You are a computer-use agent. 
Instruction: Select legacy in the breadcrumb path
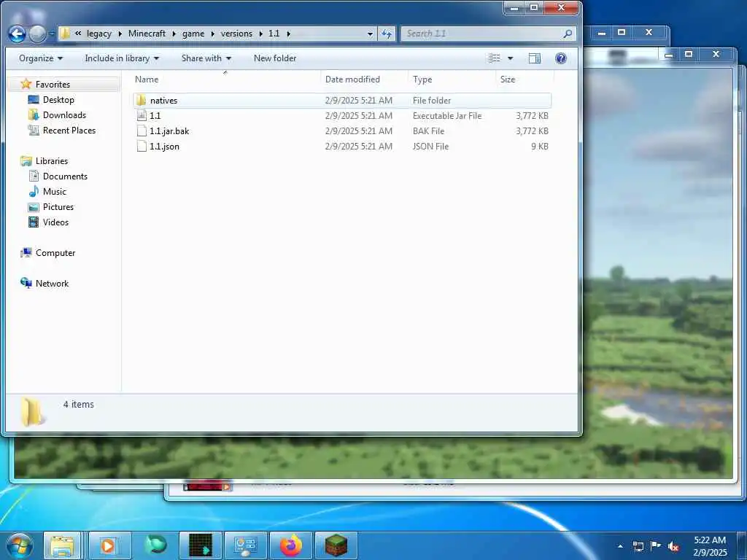99,34
